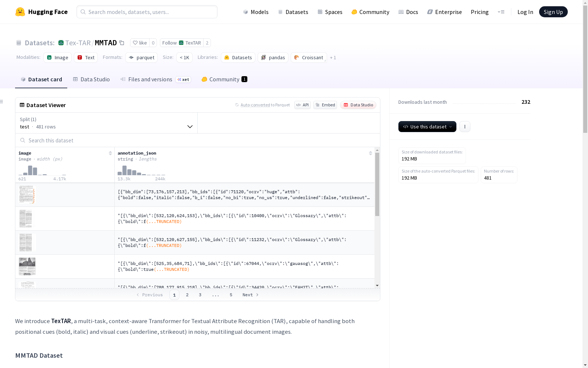The height and width of the screenshot is (368, 588).
Task: Click the page vertical scrollbar thumb
Action: (x=585, y=68)
